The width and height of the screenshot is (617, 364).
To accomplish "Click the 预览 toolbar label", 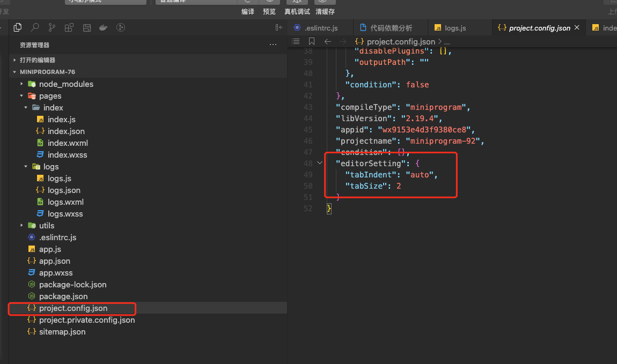I will click(269, 12).
